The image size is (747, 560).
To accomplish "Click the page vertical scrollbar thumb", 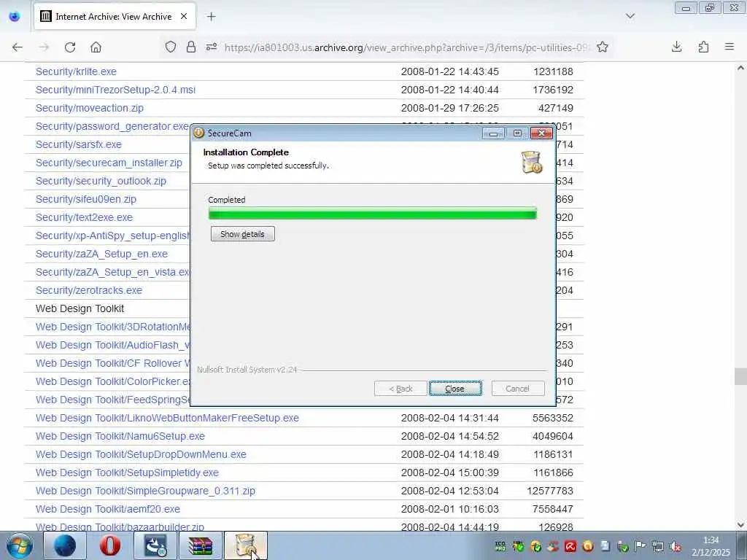I will (x=740, y=376).
